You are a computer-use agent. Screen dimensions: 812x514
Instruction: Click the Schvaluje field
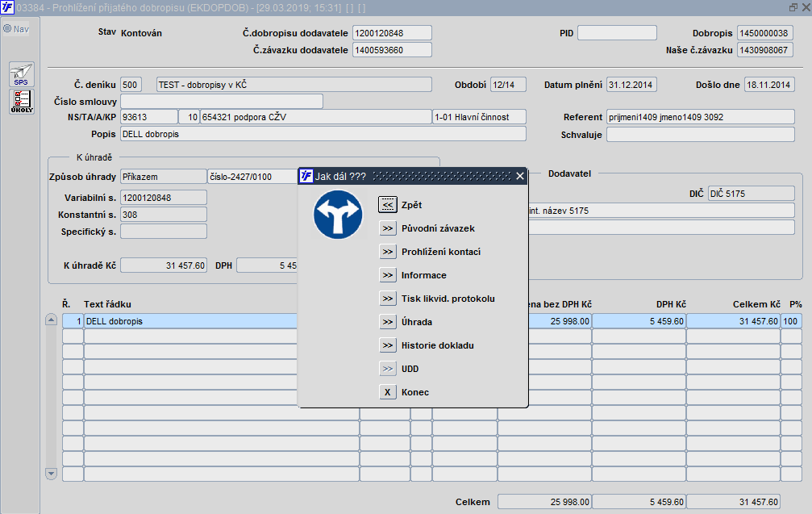[700, 135]
